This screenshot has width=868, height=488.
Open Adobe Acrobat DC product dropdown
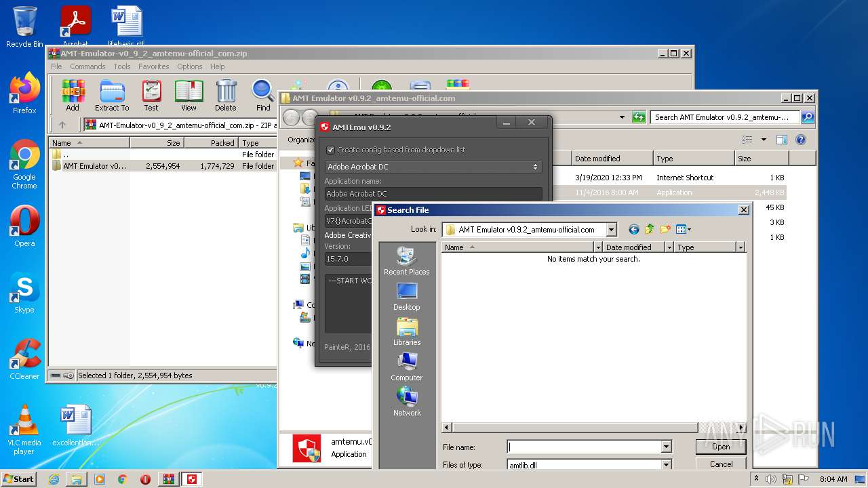click(x=433, y=167)
